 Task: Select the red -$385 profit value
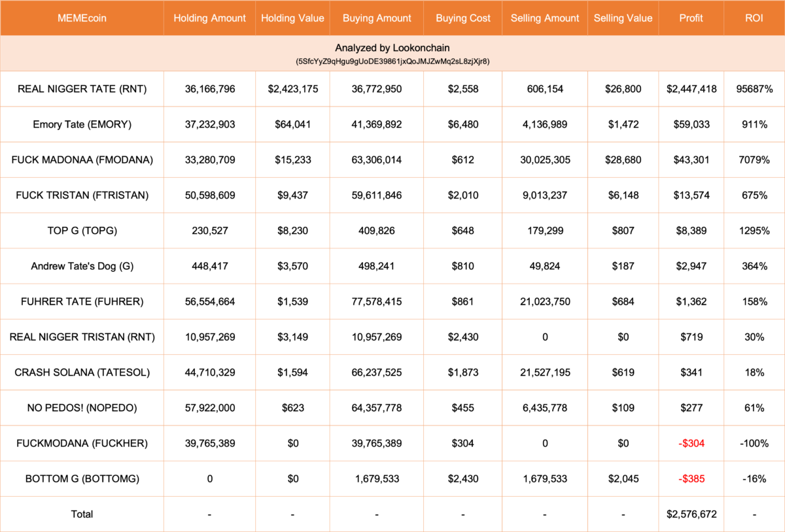(691, 479)
